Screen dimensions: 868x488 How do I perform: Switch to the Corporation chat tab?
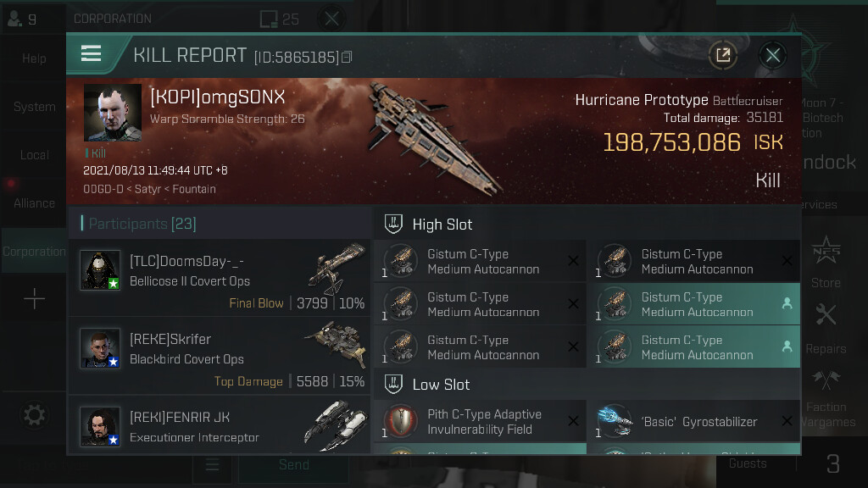34,251
